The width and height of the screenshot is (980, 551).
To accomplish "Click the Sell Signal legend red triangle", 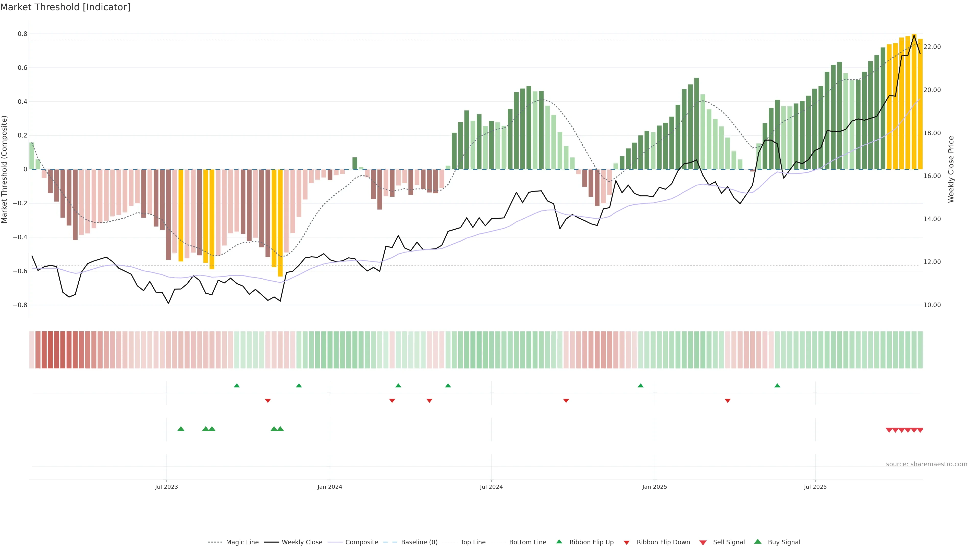I will coord(703,542).
